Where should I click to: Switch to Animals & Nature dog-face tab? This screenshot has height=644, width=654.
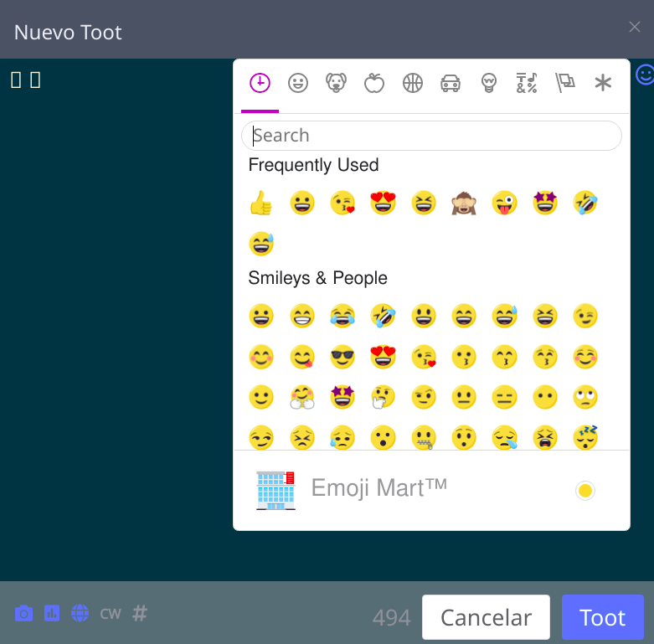[336, 83]
